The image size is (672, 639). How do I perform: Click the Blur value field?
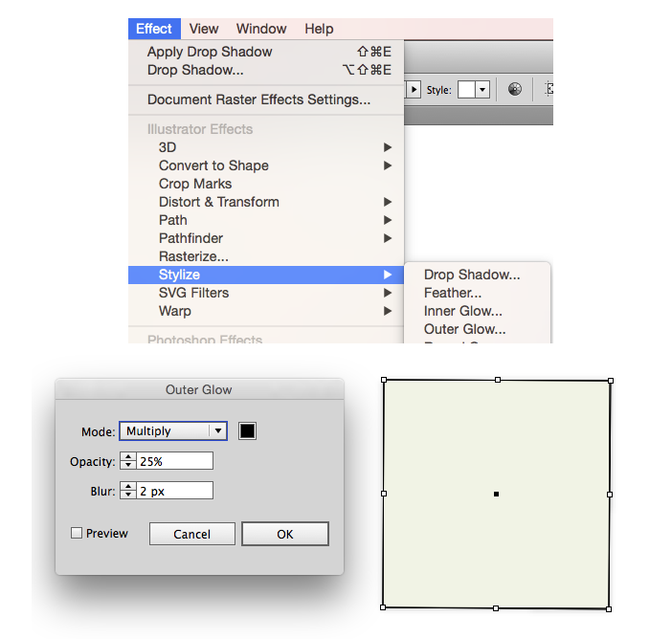pos(174,491)
